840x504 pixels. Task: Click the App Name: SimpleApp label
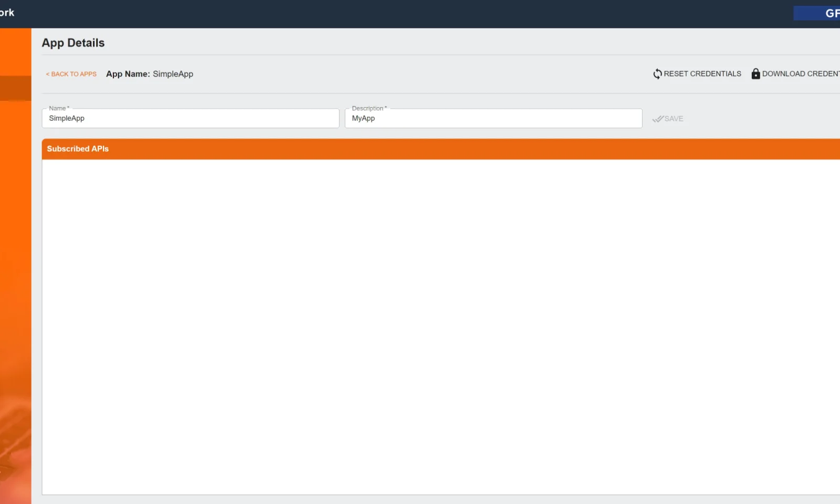(x=150, y=73)
